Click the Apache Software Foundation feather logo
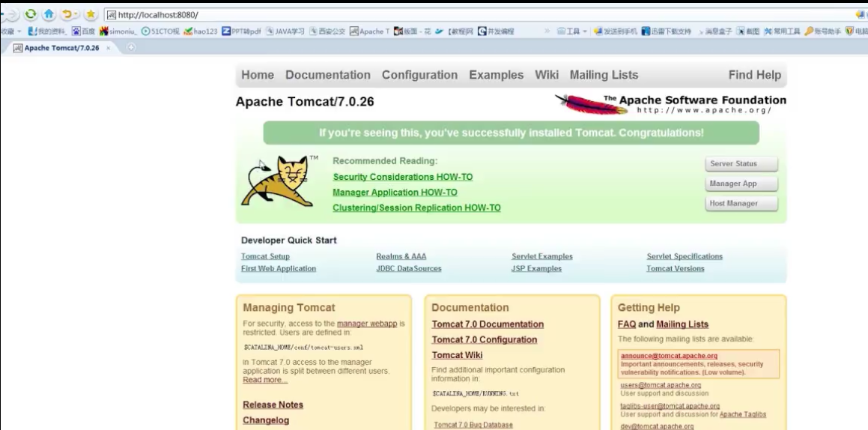This screenshot has width=868, height=430. pyautogui.click(x=591, y=104)
